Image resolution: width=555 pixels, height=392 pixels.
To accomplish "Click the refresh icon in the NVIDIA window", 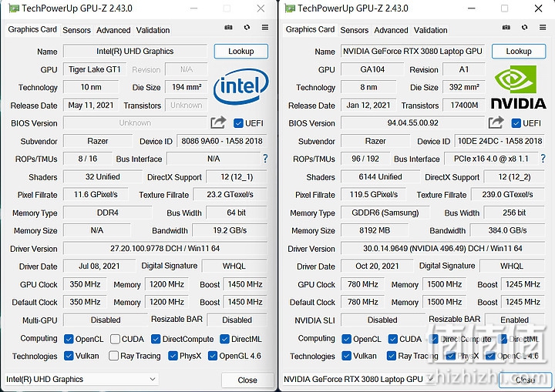I will point(525,27).
